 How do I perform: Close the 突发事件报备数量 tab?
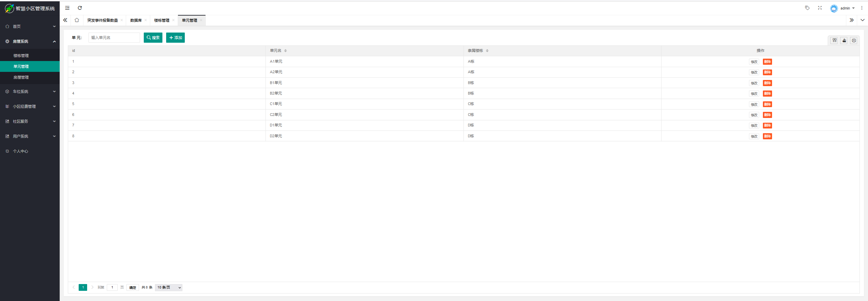point(122,20)
